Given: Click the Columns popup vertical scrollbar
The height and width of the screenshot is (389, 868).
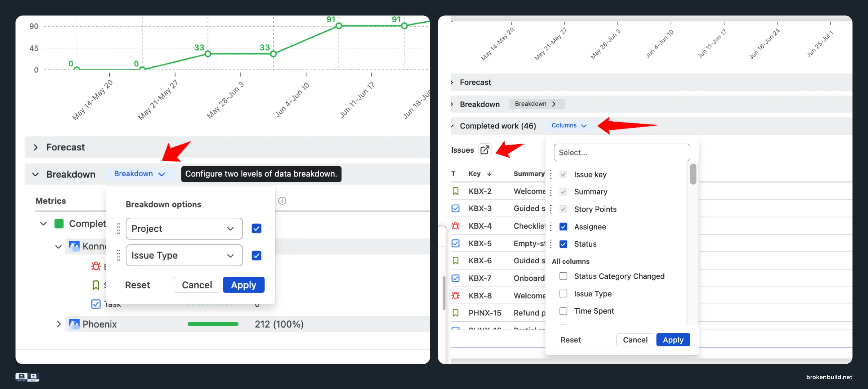Looking at the screenshot, I should tap(693, 174).
